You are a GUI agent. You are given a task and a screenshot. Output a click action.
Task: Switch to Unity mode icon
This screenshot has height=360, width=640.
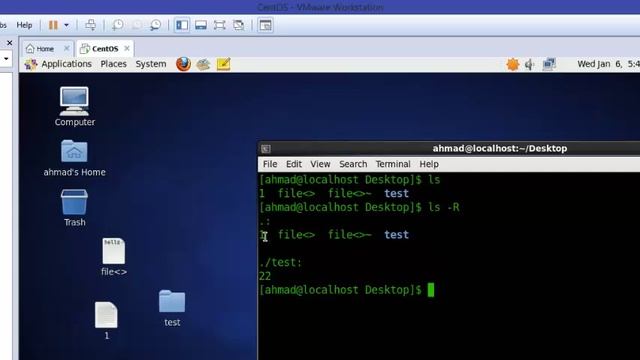point(238,25)
